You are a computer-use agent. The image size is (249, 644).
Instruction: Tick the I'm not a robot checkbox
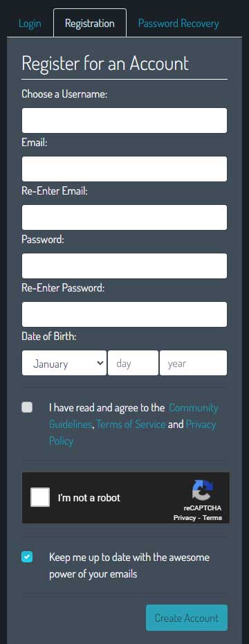click(x=40, y=497)
